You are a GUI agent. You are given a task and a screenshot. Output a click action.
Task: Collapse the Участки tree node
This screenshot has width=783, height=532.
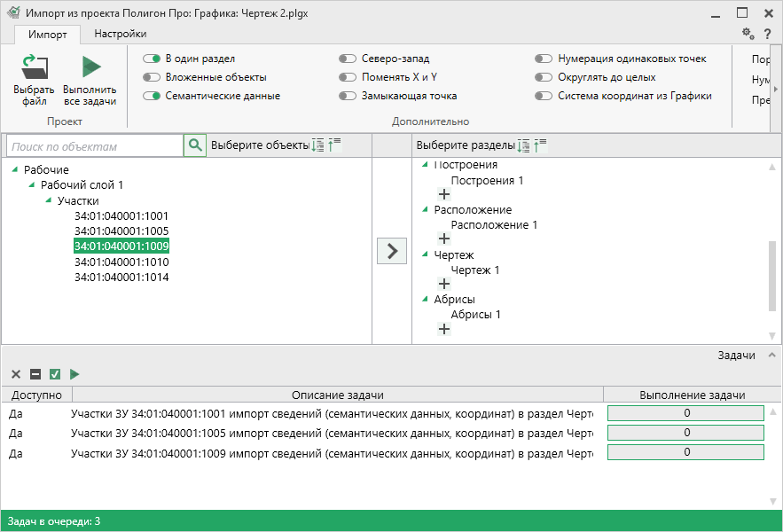[49, 201]
